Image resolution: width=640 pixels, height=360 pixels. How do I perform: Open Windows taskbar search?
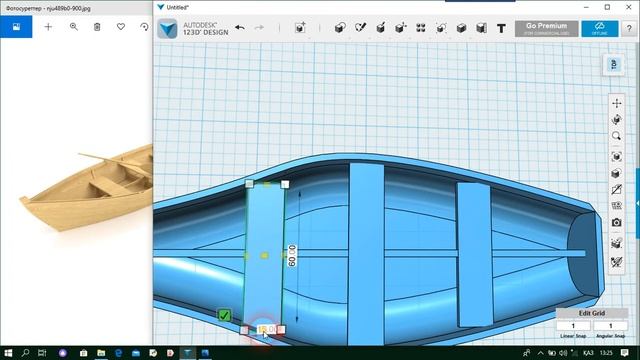coord(25,353)
